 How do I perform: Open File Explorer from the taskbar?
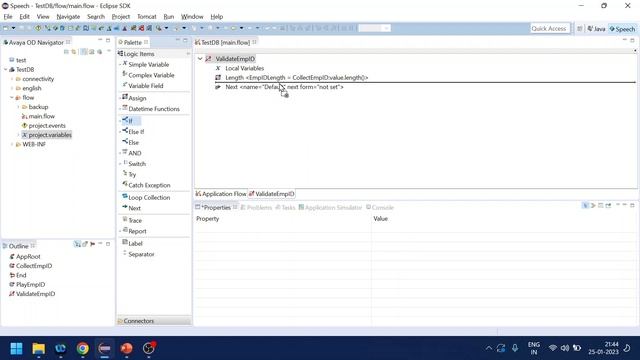39,349
